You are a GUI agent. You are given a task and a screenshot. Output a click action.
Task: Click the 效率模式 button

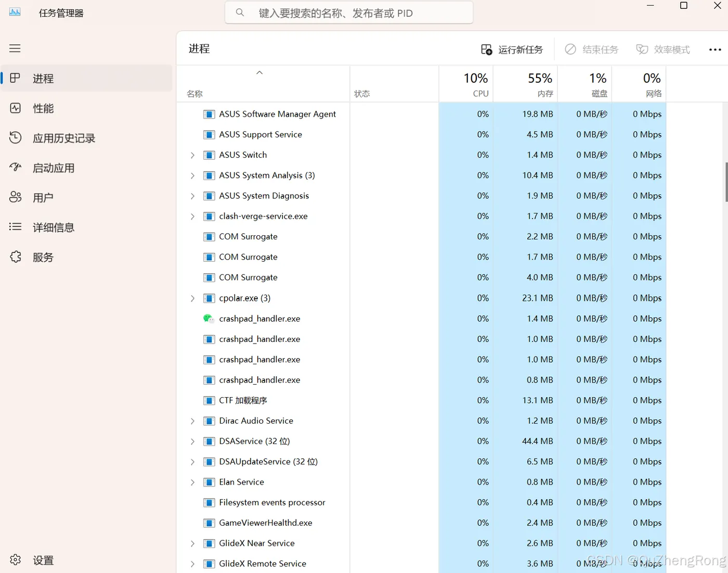(x=663, y=49)
